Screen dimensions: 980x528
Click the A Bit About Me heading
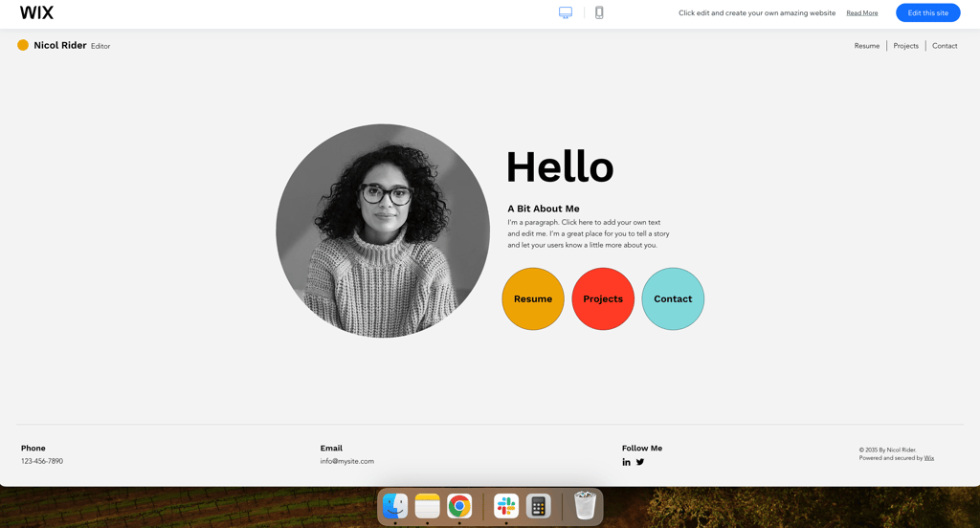point(544,209)
